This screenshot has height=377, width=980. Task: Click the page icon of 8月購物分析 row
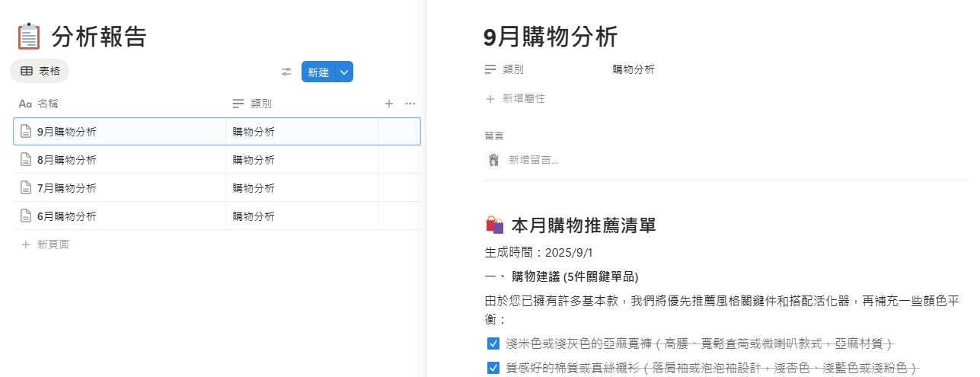point(26,160)
